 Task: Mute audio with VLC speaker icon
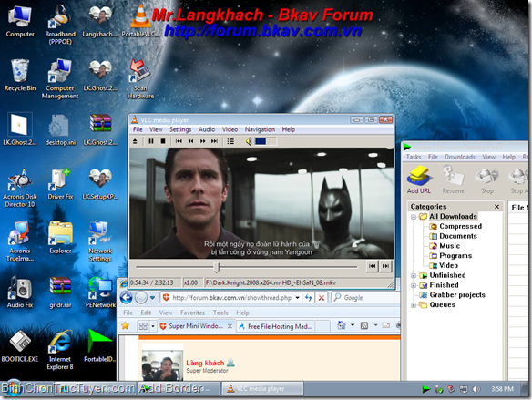pyautogui.click(x=249, y=141)
